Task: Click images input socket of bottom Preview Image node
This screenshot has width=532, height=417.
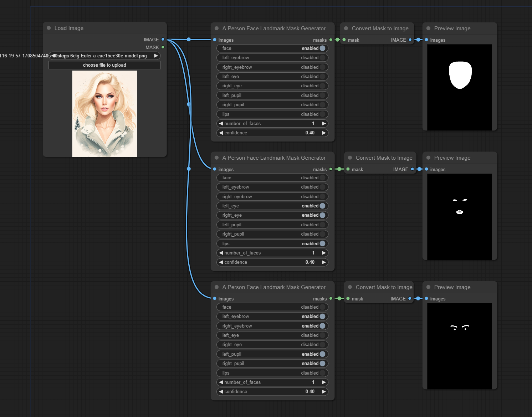Action: tap(426, 299)
